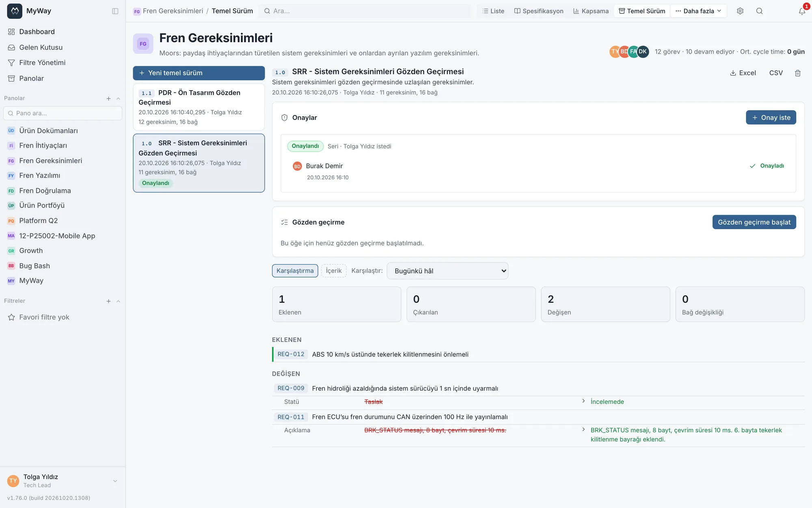Click the Onay iste button
812x508 pixels.
[x=771, y=117]
